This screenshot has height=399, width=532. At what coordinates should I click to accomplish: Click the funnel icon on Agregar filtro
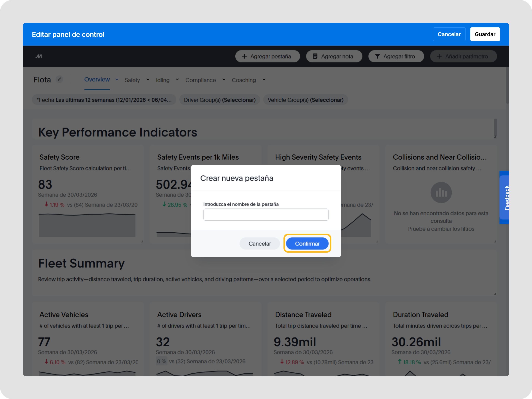[x=377, y=56]
